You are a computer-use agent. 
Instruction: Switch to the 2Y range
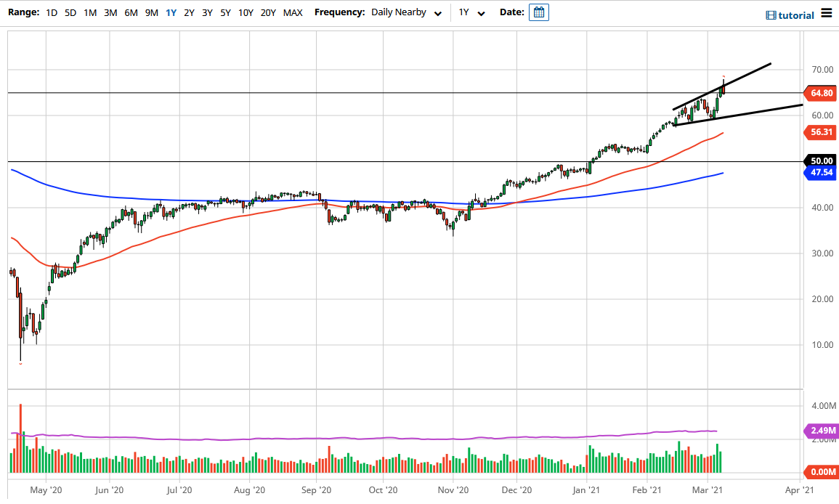click(x=188, y=12)
